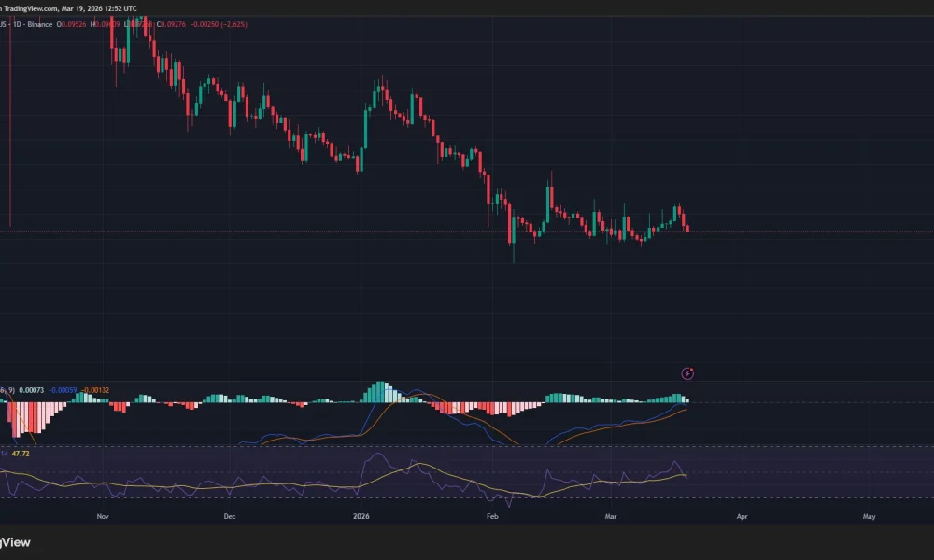The width and height of the screenshot is (934, 560).
Task: Click the RSI indicator value 47.72
Action: [22, 454]
